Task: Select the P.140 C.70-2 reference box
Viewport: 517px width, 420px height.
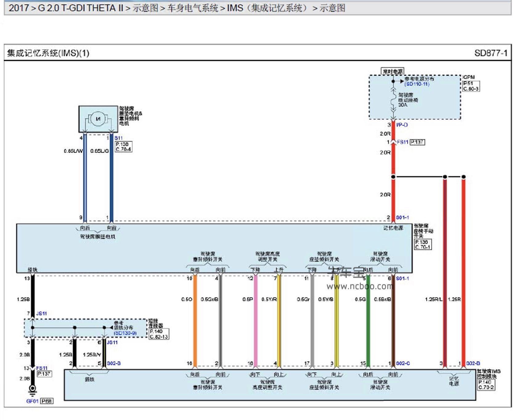Action: (x=486, y=385)
